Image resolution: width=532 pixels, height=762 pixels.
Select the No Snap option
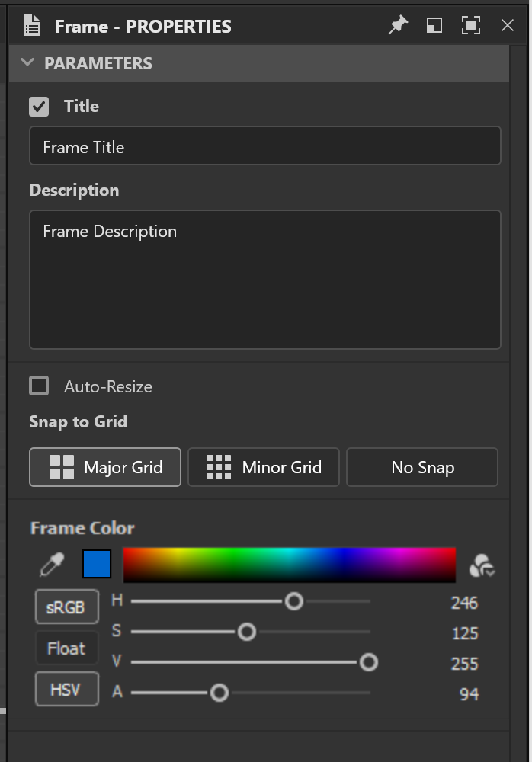(x=422, y=467)
